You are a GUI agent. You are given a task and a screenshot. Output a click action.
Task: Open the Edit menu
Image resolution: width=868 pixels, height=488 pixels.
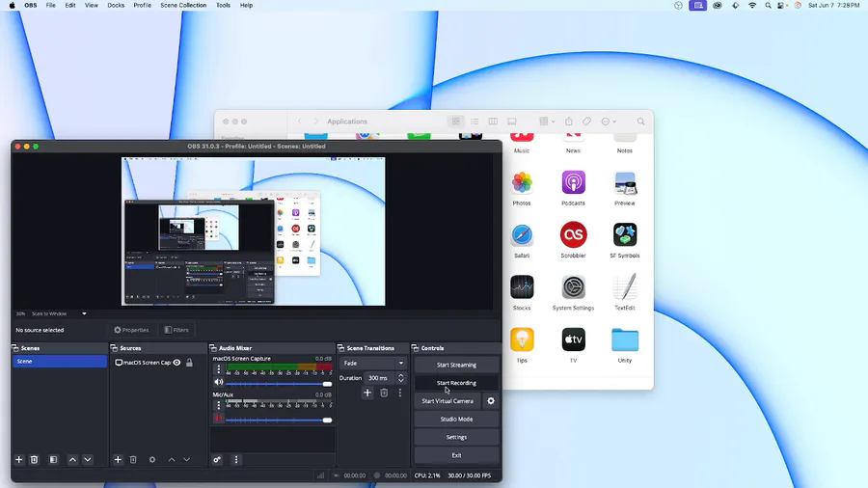70,5
